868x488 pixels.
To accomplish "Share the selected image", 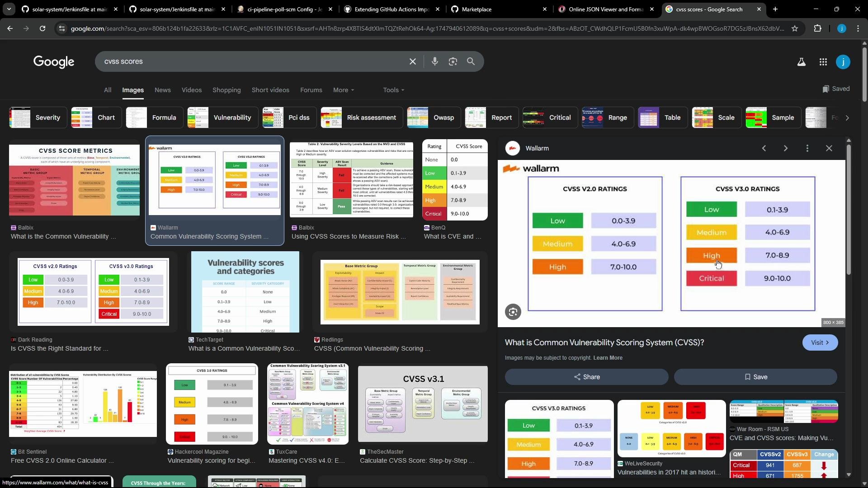I will coord(586,377).
